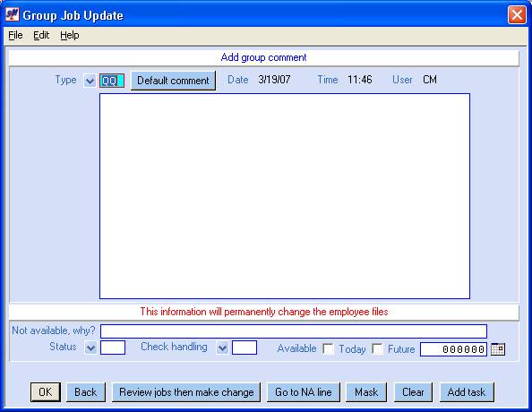Expand the Type dropdown arrow
This screenshot has width=532, height=412.
tap(90, 82)
